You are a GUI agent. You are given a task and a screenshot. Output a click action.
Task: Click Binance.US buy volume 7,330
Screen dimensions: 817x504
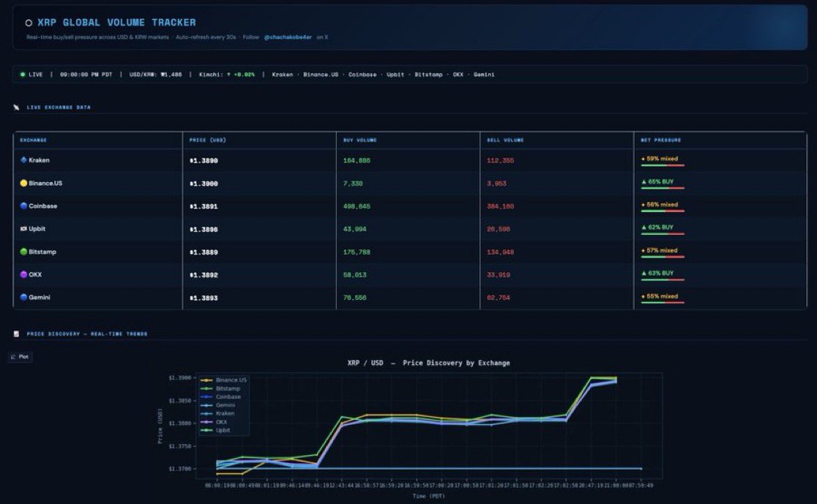(x=353, y=184)
